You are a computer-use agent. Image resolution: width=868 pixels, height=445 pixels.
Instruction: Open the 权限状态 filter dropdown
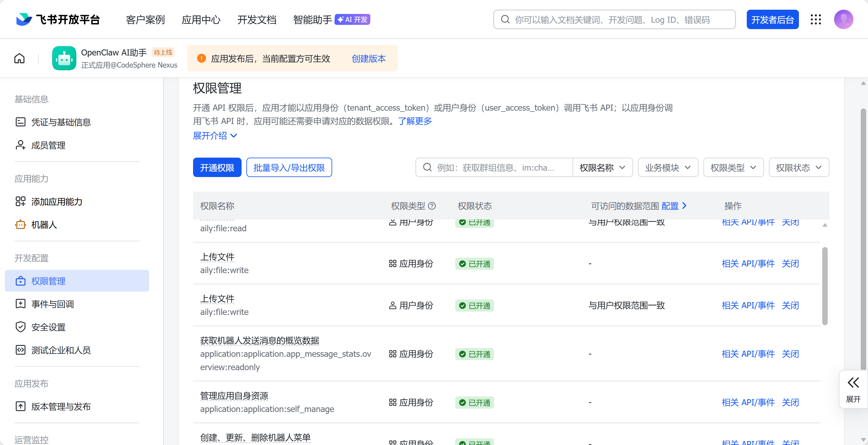tap(799, 167)
